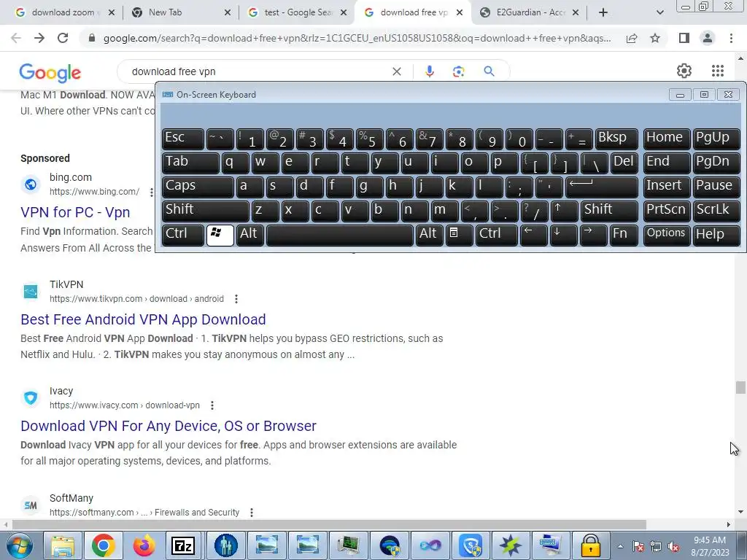Tap the Windows logo key on keyboard
This screenshot has width=747, height=560.
pos(220,235)
